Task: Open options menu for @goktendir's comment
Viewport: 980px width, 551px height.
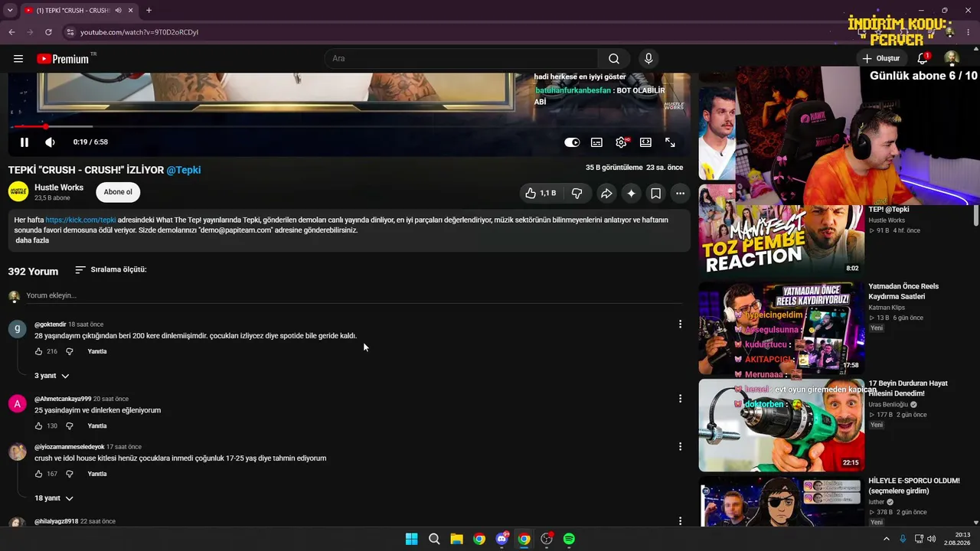Action: tap(680, 324)
